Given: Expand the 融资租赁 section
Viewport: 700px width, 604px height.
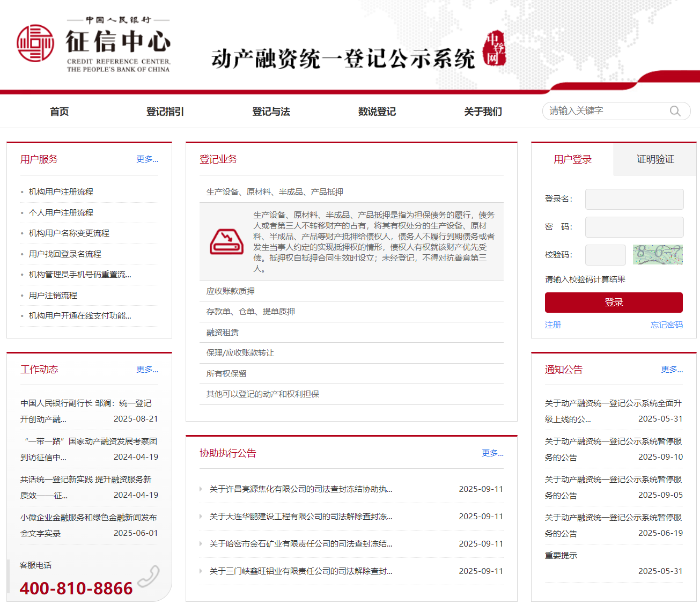Looking at the screenshot, I should (x=223, y=333).
